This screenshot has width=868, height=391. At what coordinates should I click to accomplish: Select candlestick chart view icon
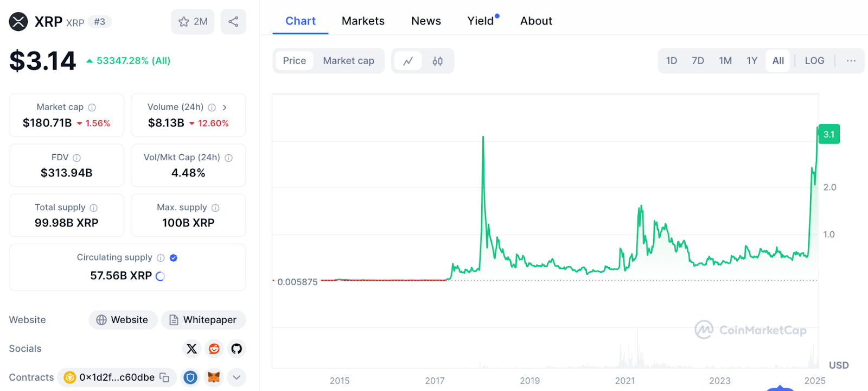click(x=437, y=61)
